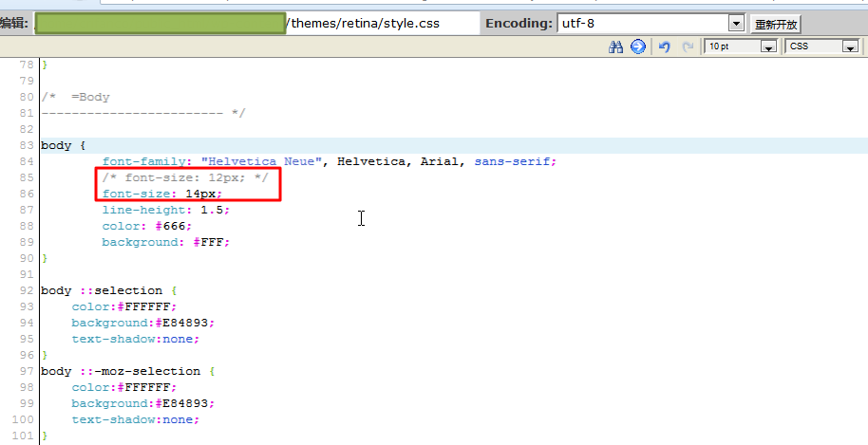
Task: Click the 重新开放 reopen button
Action: [776, 25]
